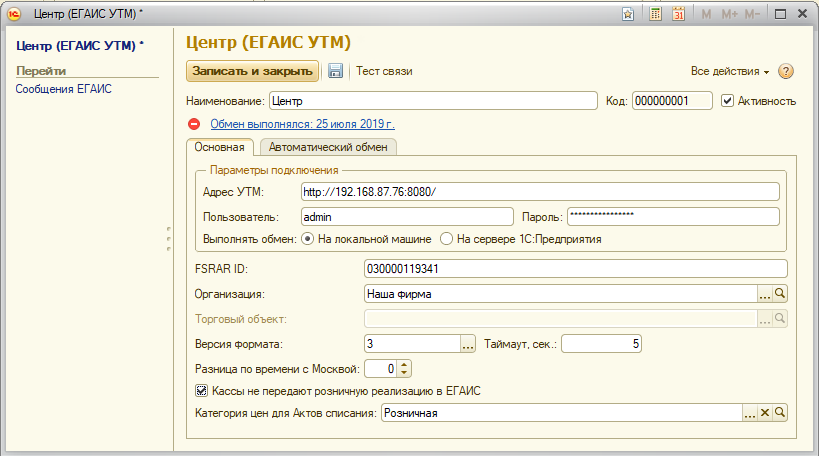Switch to Автоматический обмен tab
819x456 pixels.
(x=328, y=147)
